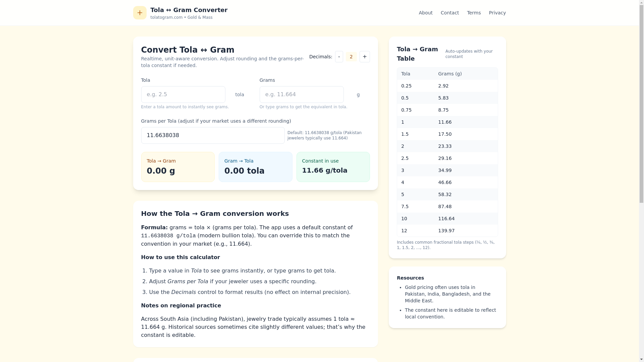Select table cell 5.83 grams
644x362 pixels.
[443, 98]
